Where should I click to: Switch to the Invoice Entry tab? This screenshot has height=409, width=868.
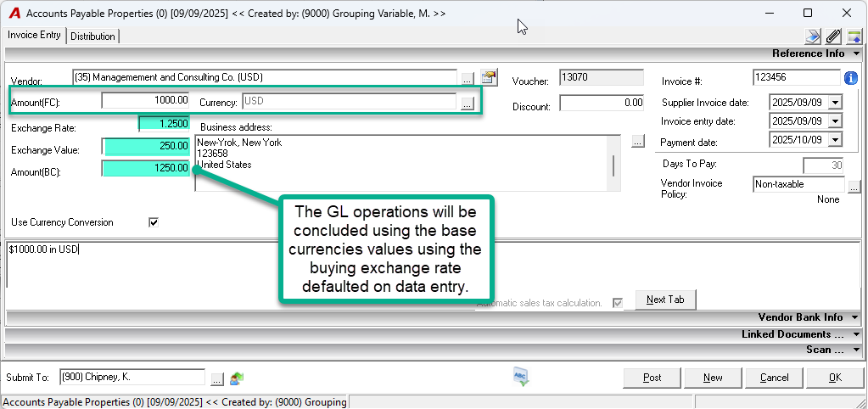tap(34, 35)
